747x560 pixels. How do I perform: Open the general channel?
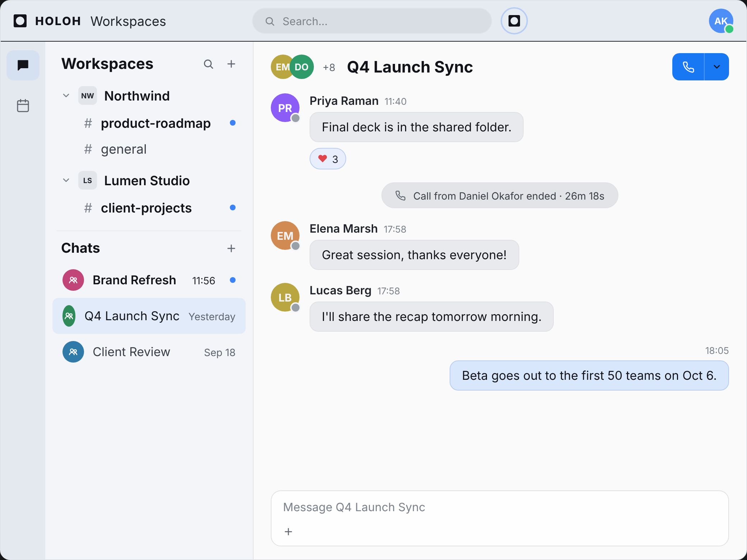point(149,149)
